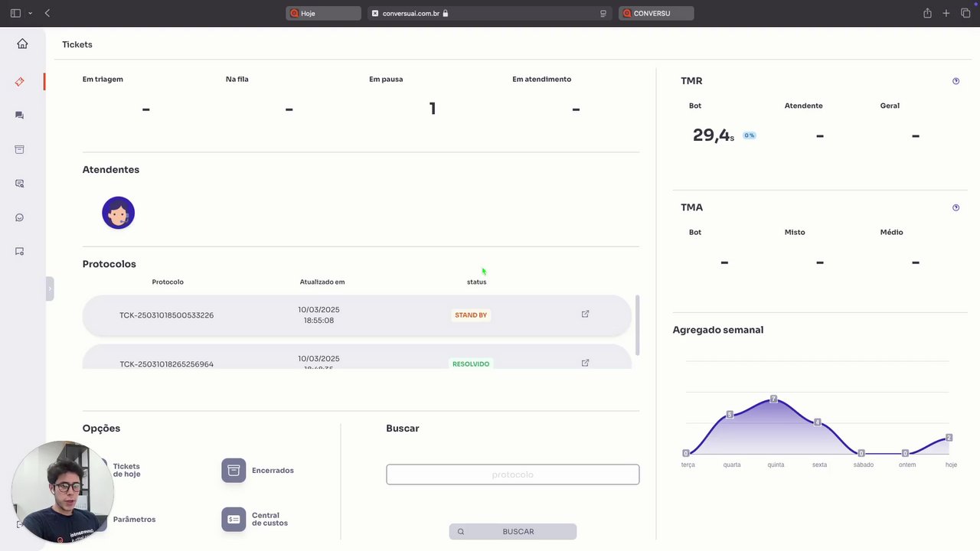Click the reader view icon in address bar

(603, 13)
